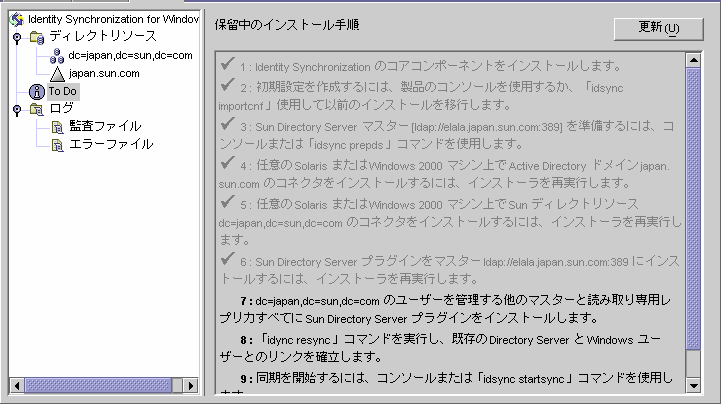Click the ログ folder icon
721x404 pixels.
[x=37, y=109]
